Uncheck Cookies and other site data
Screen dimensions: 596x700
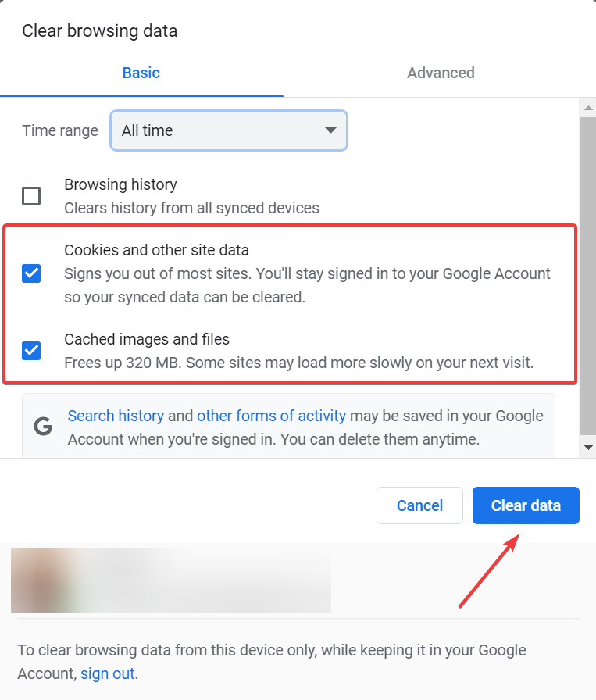[31, 273]
